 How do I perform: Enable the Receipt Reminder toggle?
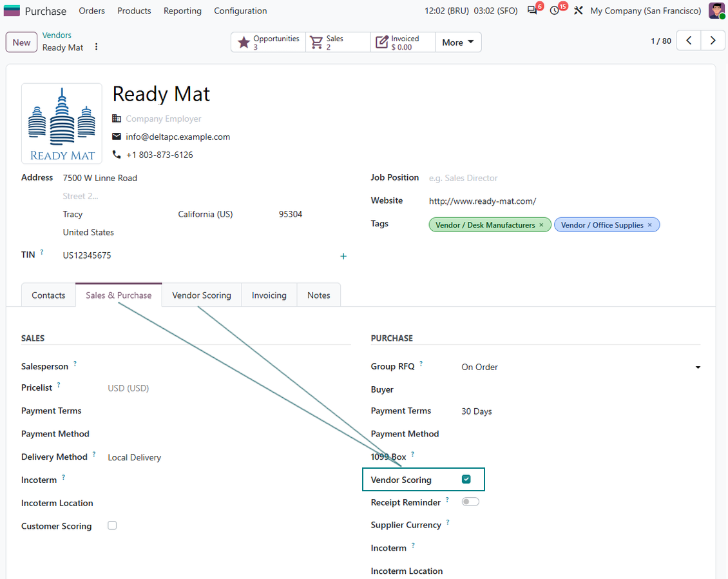pos(470,502)
